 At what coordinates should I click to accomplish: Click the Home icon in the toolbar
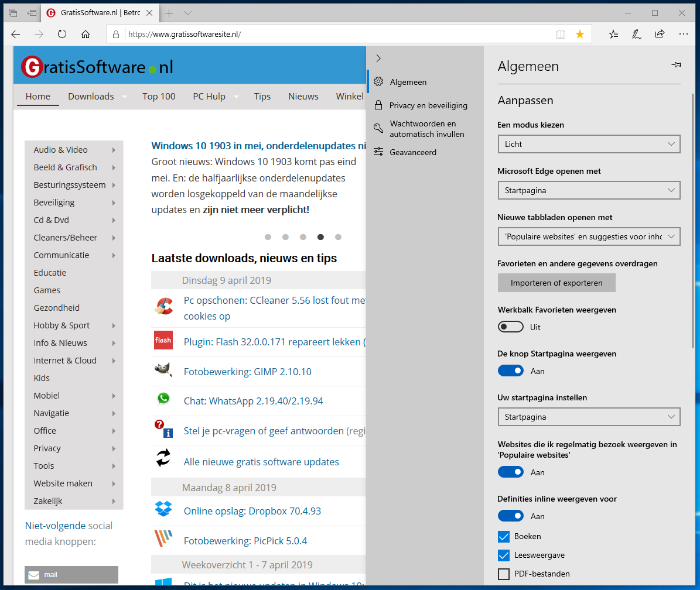click(86, 34)
